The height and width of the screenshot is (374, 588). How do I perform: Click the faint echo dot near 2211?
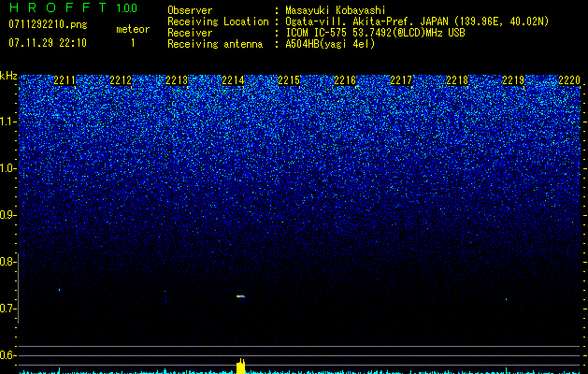pos(59,290)
